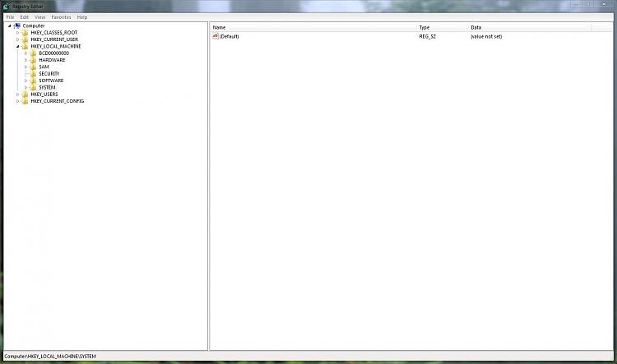The width and height of the screenshot is (617, 364).
Task: Click HKEY_CURRENT_CONFIG folder icon
Action: 26,101
